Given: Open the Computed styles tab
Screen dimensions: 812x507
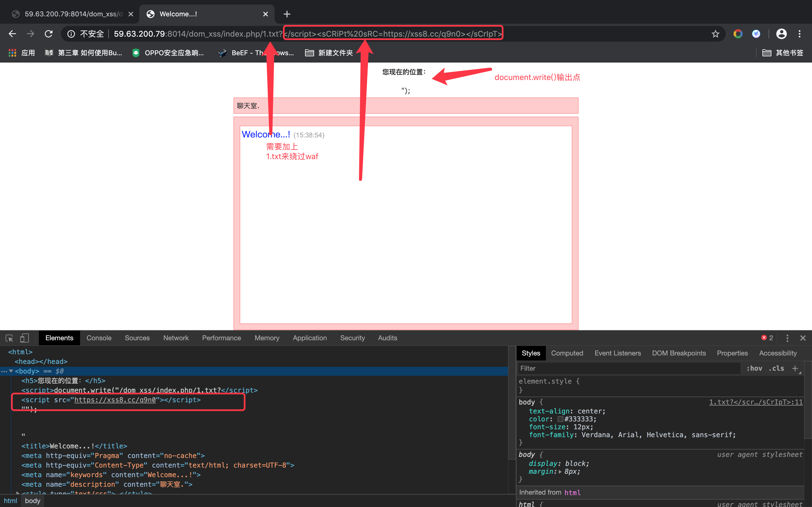Looking at the screenshot, I should click(x=567, y=353).
